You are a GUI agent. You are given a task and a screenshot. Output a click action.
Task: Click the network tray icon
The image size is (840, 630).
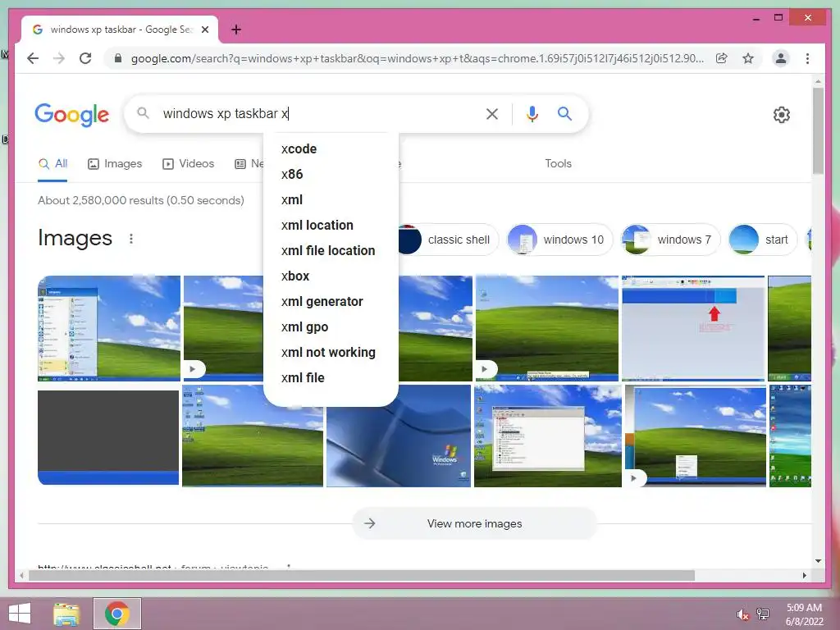point(763,614)
